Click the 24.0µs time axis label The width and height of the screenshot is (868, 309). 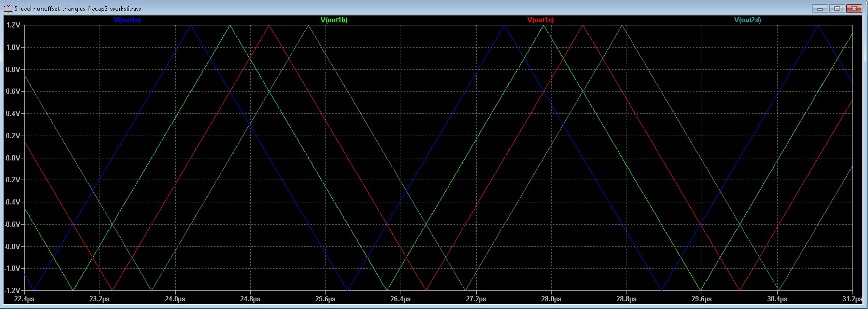click(x=175, y=299)
